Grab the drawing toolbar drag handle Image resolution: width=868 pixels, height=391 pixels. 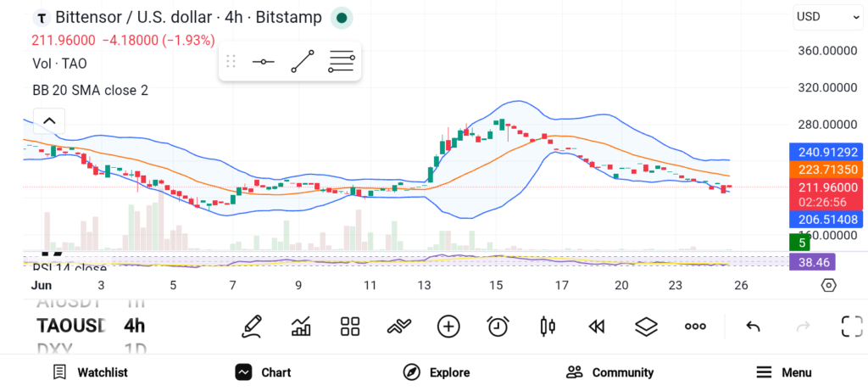pyautogui.click(x=231, y=61)
